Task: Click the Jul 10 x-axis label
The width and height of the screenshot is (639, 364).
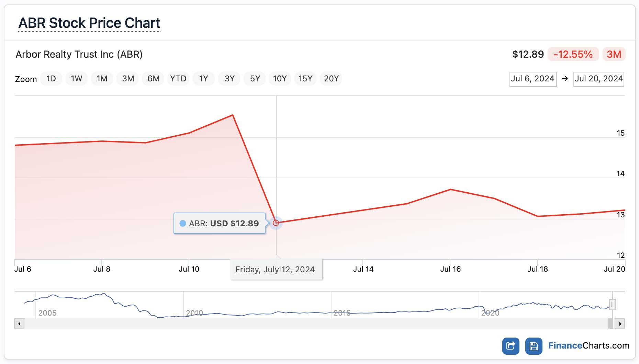Action: [189, 269]
